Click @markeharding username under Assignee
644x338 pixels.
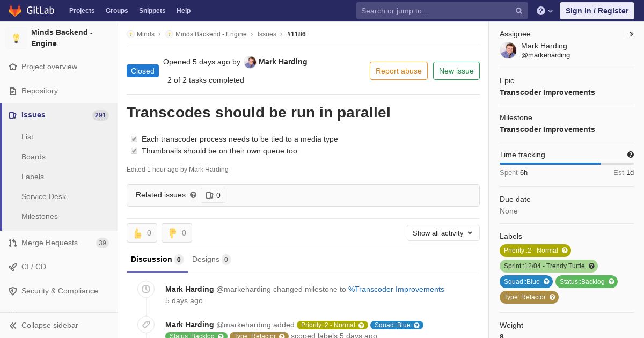[x=545, y=55]
